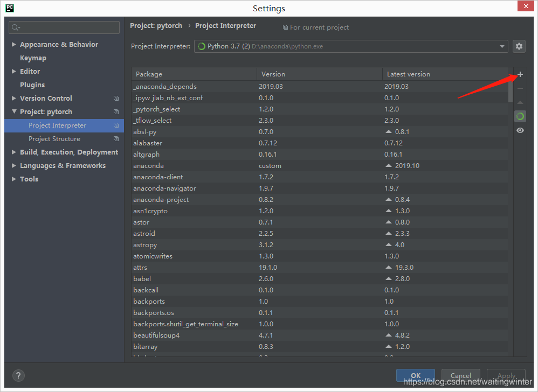
Task: Click upgrade arrow for attrs 19.3.0
Action: (388, 267)
